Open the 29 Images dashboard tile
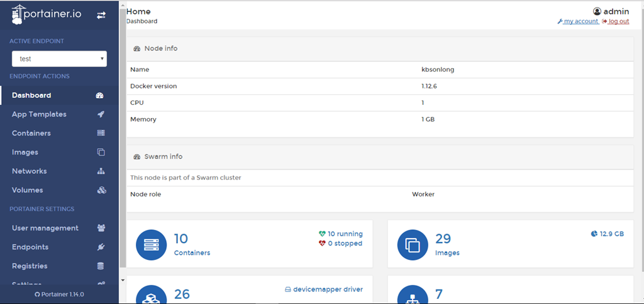644x304 pixels. [511, 244]
